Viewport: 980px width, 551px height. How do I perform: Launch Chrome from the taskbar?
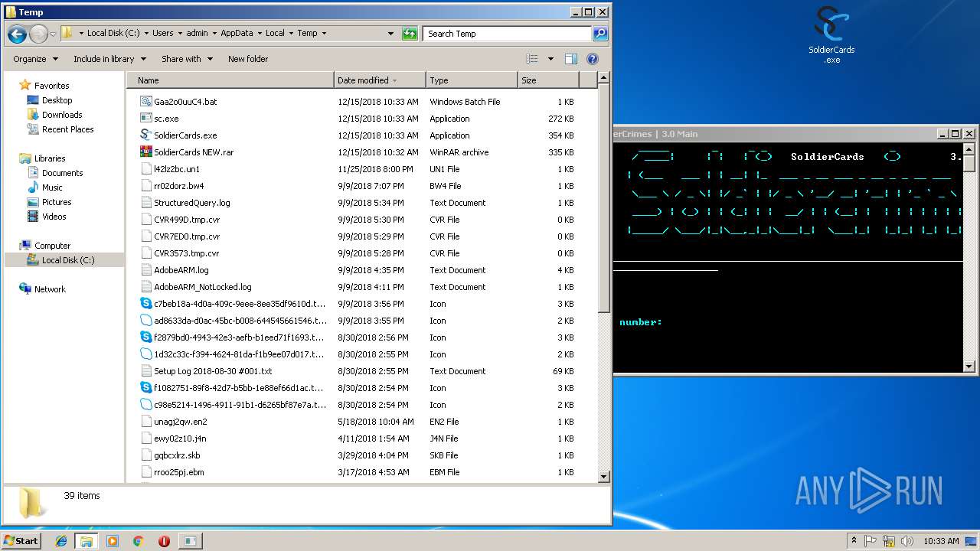pos(138,541)
